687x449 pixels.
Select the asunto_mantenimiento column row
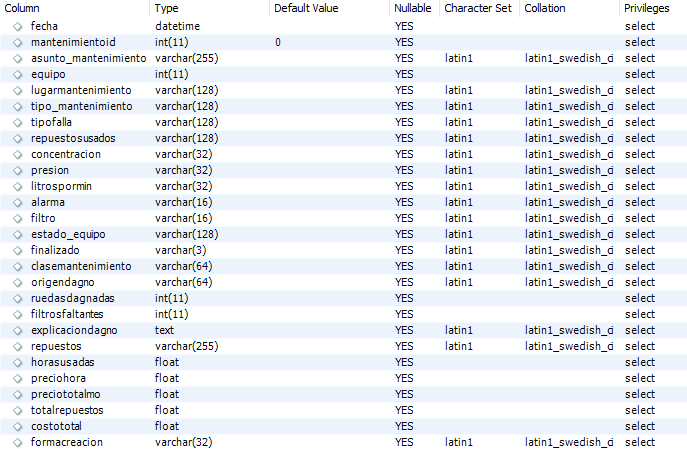[344, 58]
